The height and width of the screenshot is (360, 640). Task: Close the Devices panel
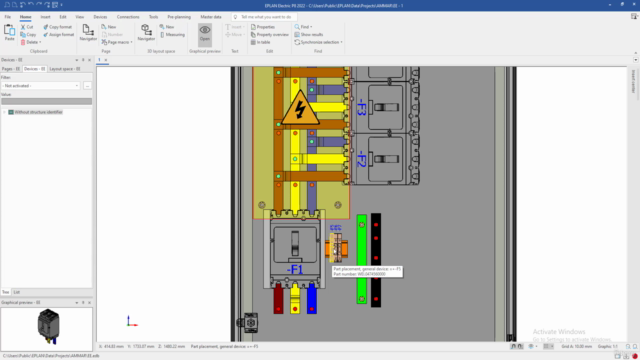[x=89, y=60]
